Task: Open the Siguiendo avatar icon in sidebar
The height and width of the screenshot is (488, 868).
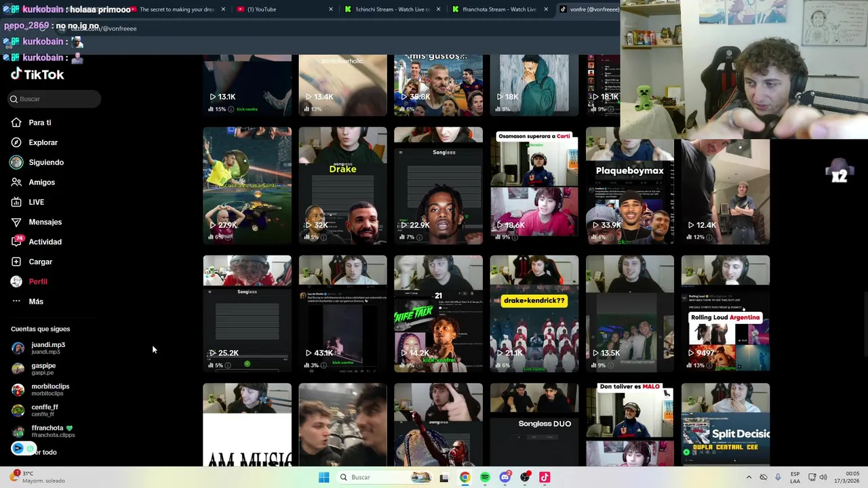Action: coord(16,162)
